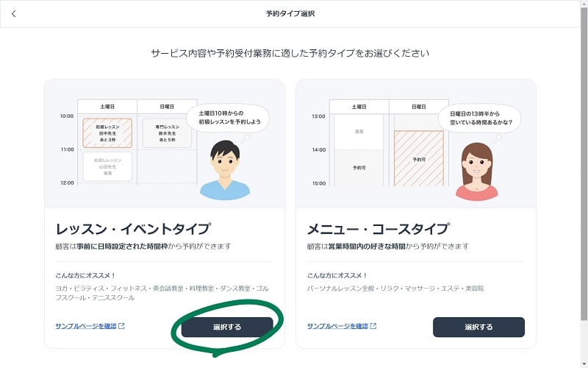Click external link icon in lesson card
This screenshot has width=588, height=368.
(122, 326)
